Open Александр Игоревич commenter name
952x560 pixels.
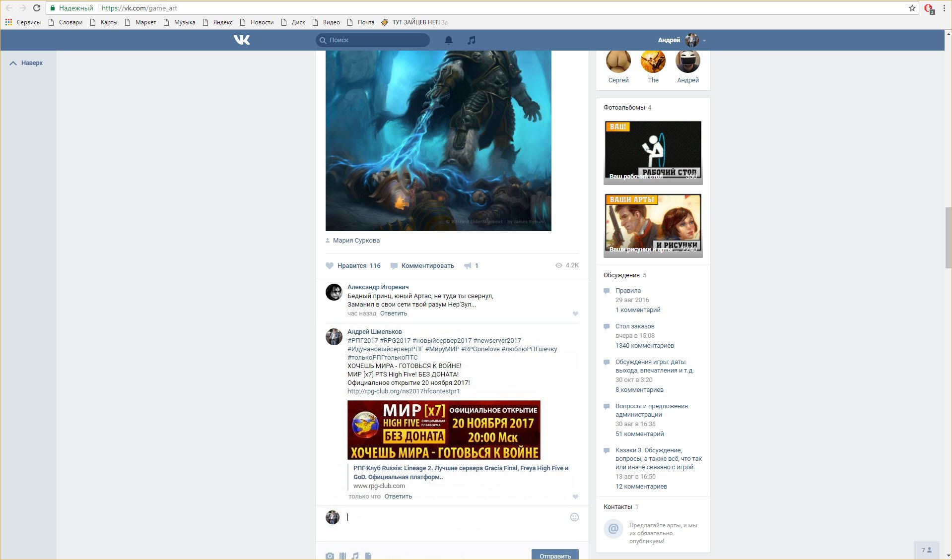378,287
